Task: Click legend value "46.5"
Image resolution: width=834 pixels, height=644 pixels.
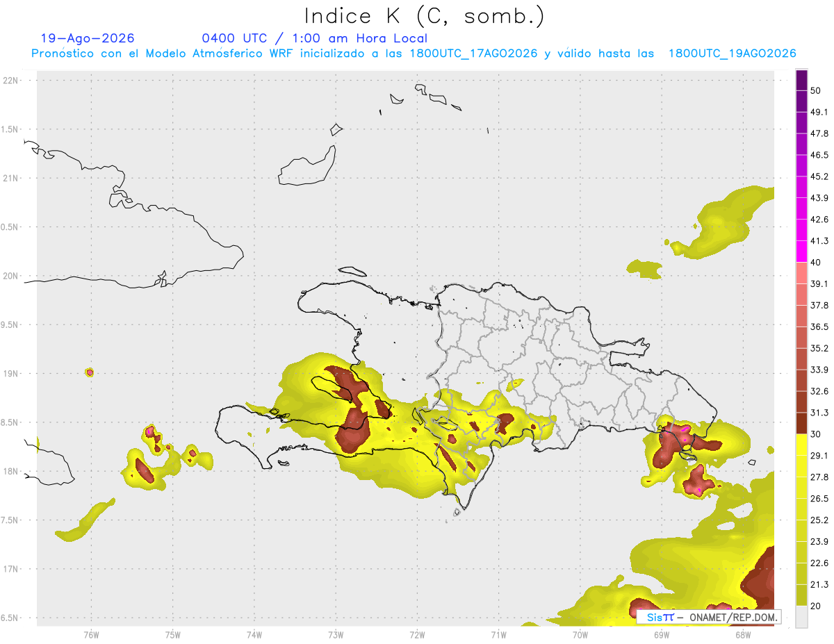Action: tap(819, 155)
